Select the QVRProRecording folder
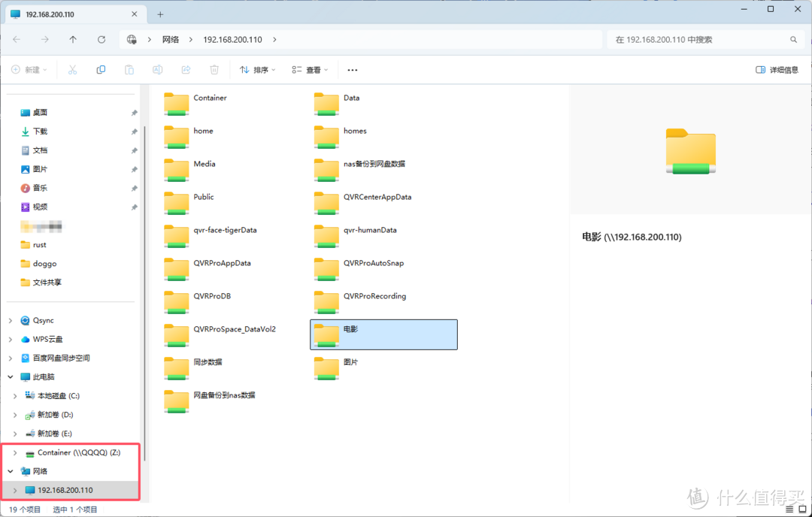The height and width of the screenshot is (517, 812). 374,296
